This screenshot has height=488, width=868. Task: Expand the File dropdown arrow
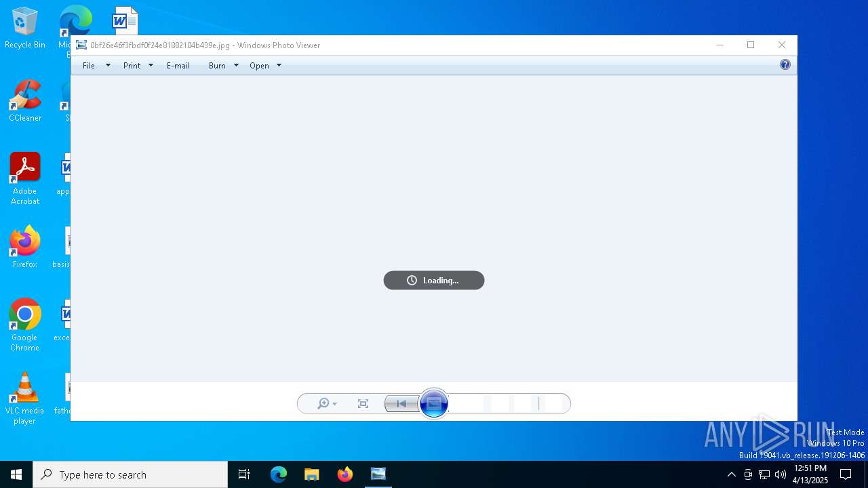tap(108, 66)
